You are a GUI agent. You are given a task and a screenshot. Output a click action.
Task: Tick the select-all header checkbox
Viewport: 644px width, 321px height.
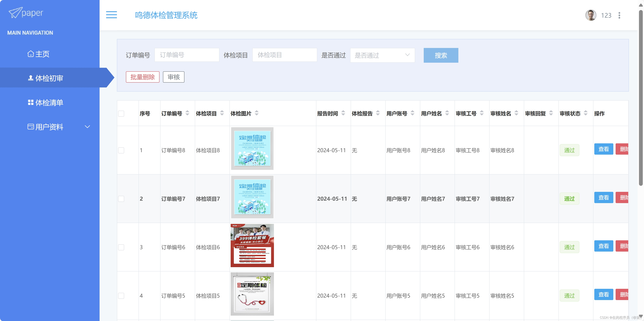pyautogui.click(x=121, y=114)
